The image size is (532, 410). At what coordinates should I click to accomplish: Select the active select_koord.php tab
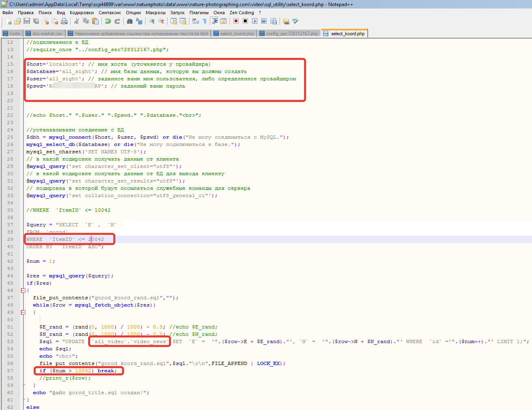[x=345, y=33]
